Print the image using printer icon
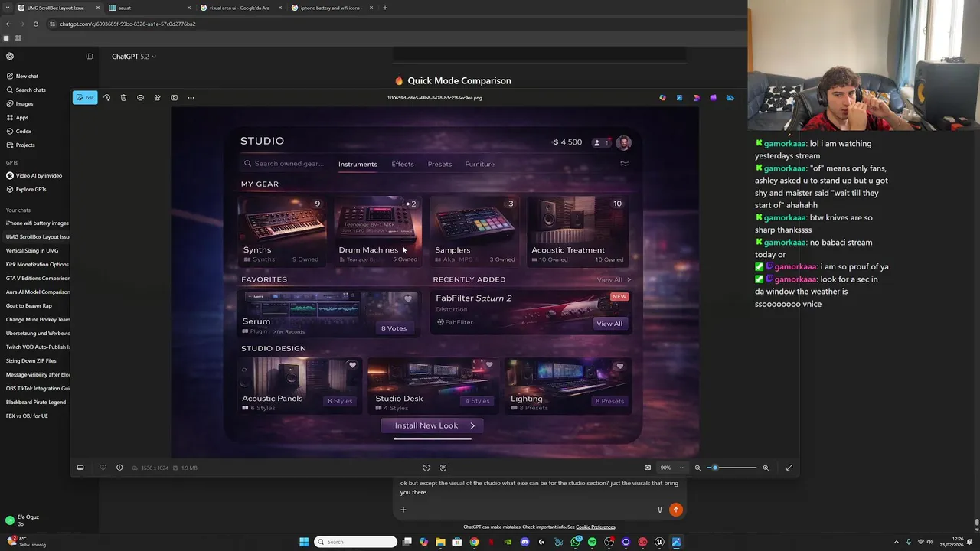The height and width of the screenshot is (551, 980). [x=140, y=98]
